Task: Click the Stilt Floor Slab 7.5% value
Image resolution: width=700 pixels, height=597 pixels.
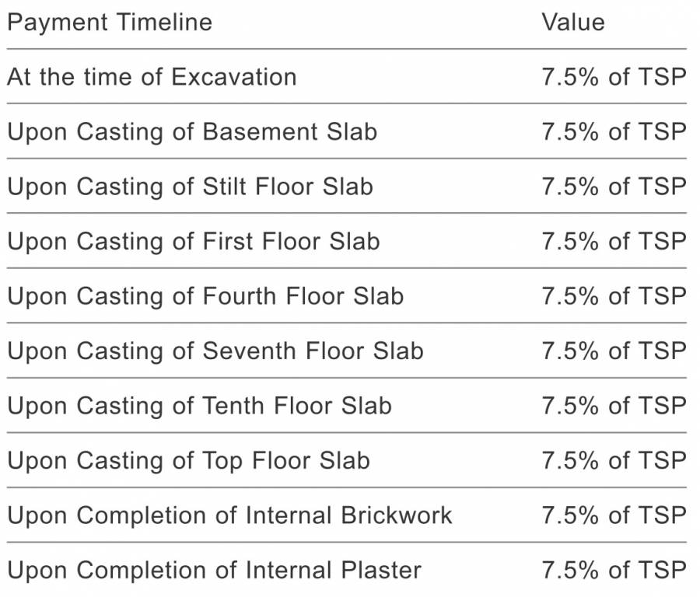Action: [614, 187]
